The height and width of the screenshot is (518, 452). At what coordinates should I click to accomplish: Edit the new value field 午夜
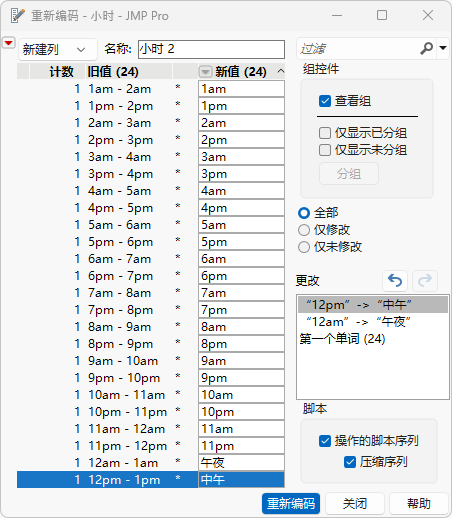(x=241, y=463)
